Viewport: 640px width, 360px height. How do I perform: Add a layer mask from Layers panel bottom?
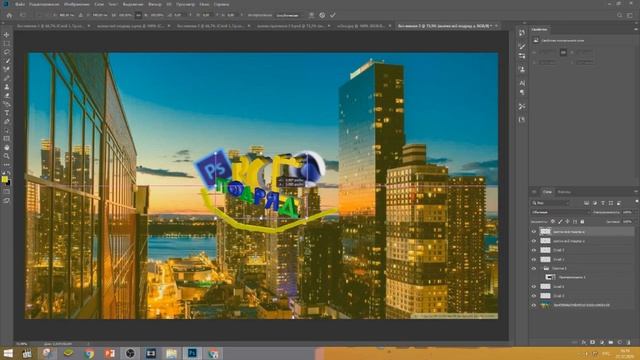pyautogui.click(x=593, y=342)
